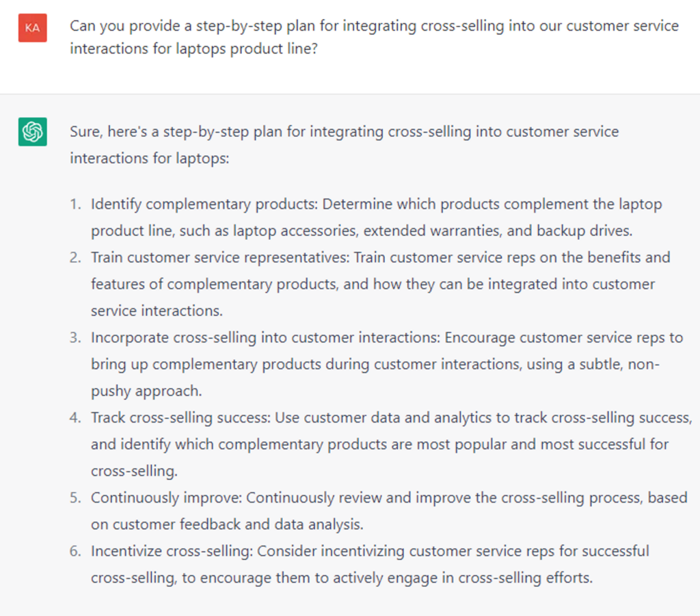
Task: Click the user's cross-selling plan question
Action: pyautogui.click(x=374, y=38)
